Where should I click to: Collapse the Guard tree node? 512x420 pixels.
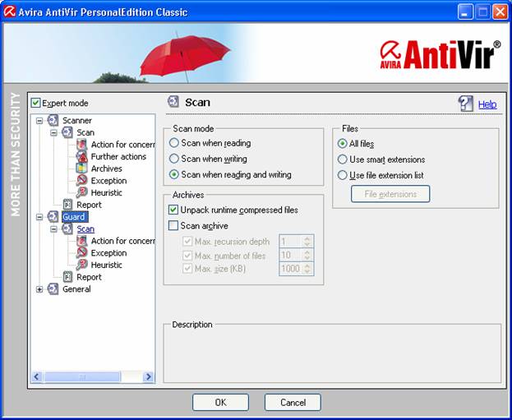point(39,217)
